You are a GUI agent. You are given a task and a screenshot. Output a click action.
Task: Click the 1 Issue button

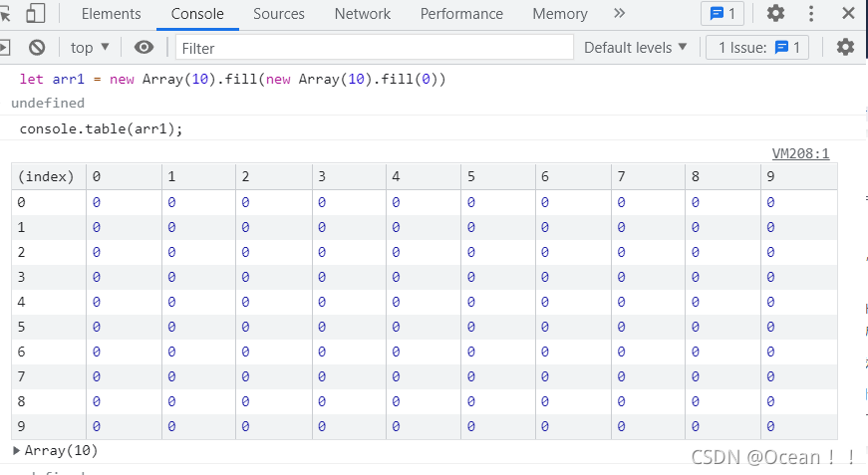(756, 48)
